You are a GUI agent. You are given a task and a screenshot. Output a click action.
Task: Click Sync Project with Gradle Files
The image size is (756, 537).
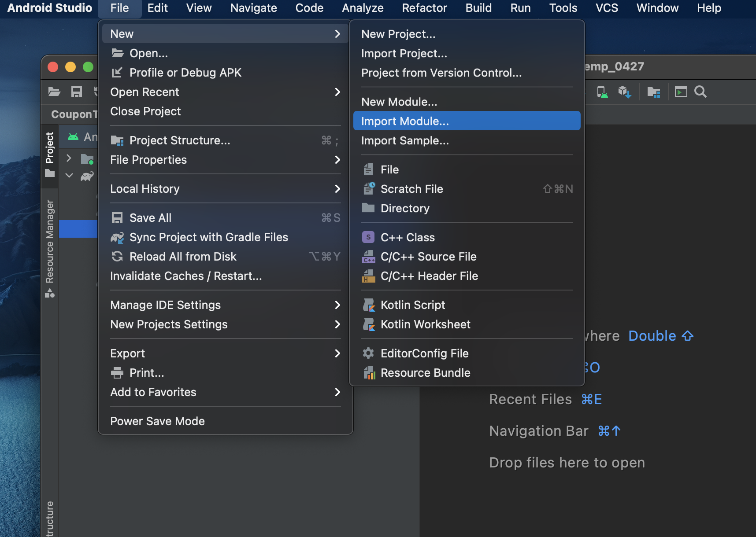tap(208, 237)
